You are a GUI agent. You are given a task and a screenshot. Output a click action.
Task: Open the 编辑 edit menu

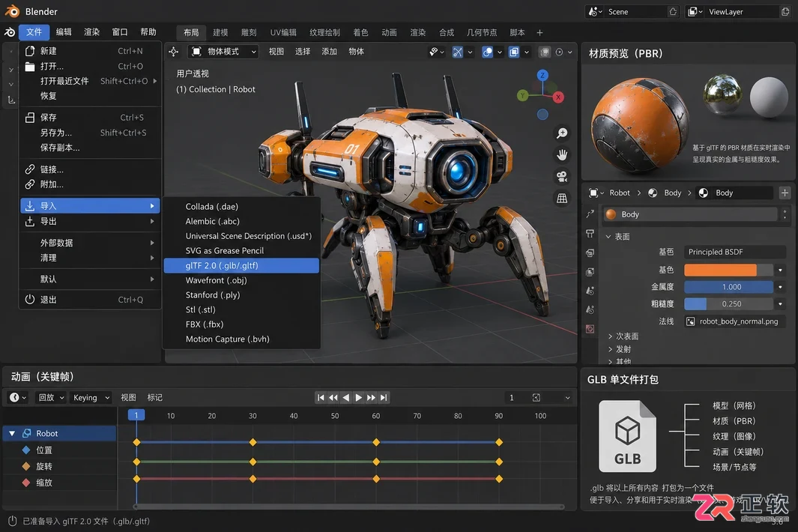pos(64,32)
